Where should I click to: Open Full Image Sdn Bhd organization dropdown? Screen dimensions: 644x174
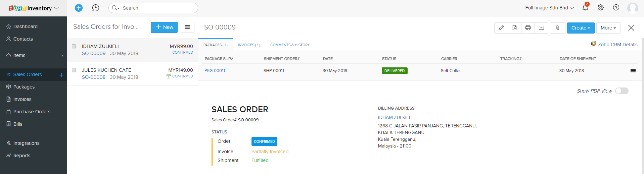[x=549, y=8]
